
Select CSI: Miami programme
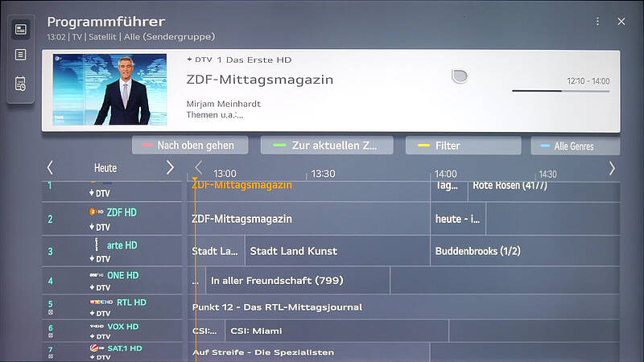337,331
